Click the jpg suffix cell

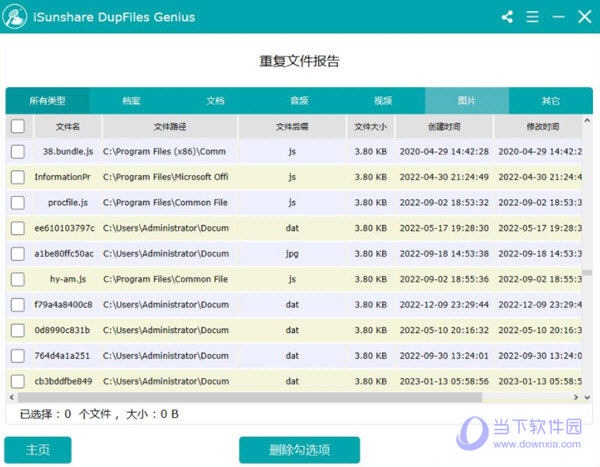(292, 254)
